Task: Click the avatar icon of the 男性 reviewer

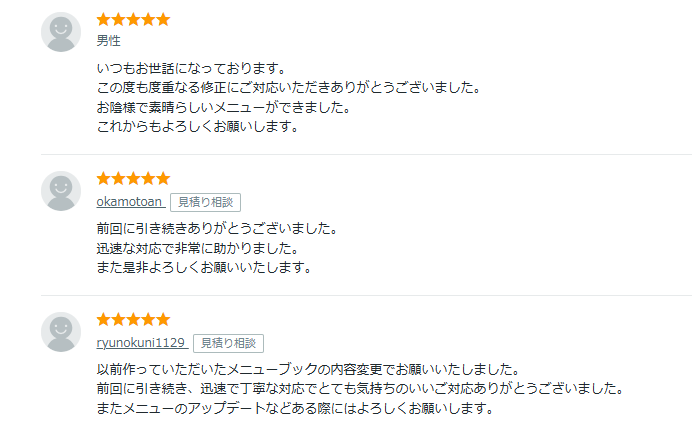Action: coord(61,32)
